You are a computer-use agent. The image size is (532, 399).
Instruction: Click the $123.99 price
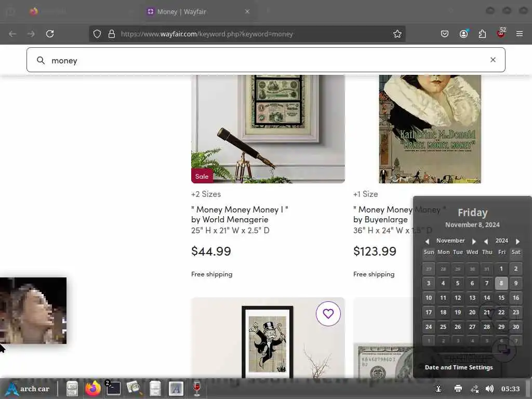point(375,251)
